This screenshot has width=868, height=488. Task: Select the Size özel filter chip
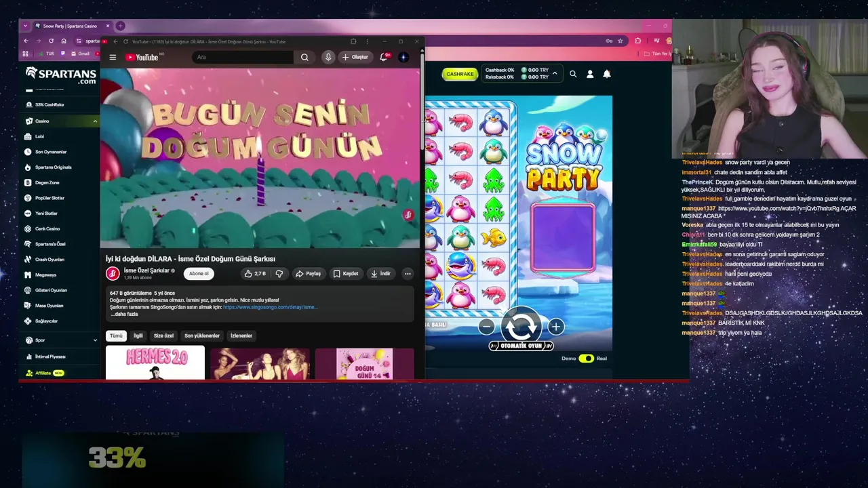coord(163,335)
